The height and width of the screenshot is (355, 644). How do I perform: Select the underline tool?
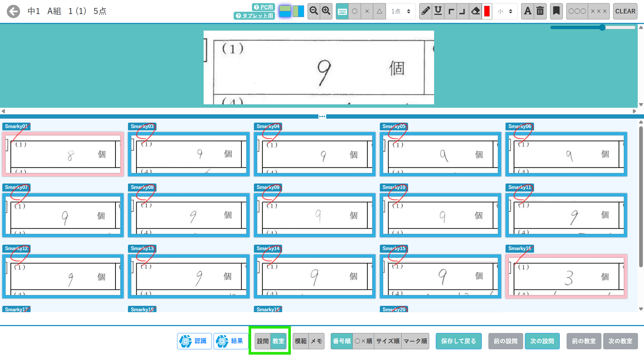(438, 11)
